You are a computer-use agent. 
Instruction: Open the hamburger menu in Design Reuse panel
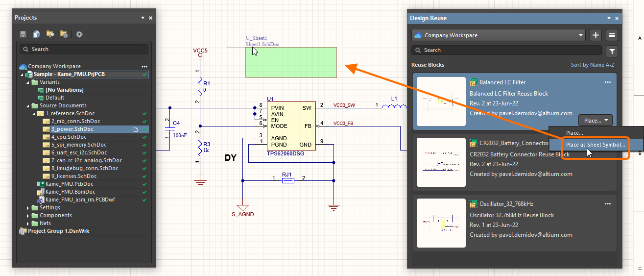coord(611,35)
